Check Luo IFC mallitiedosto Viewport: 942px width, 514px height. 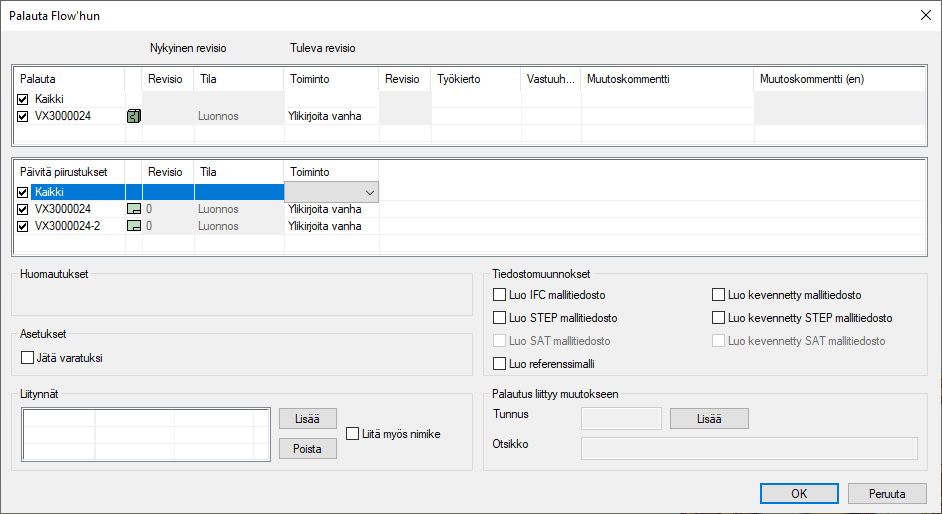click(500, 295)
